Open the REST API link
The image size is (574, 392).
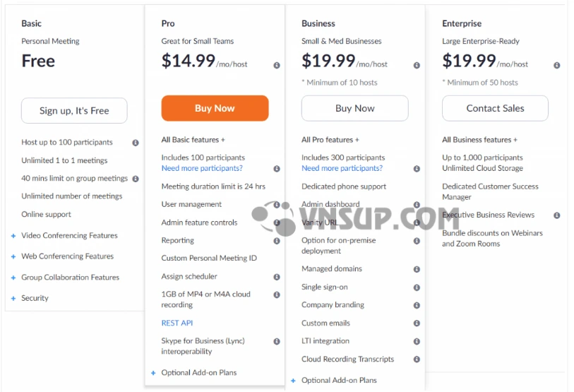(177, 323)
